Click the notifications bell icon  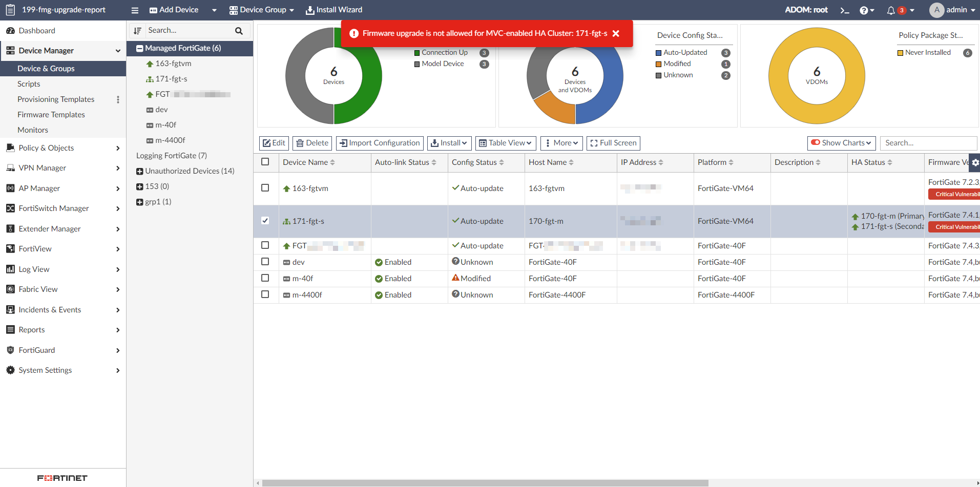tap(891, 10)
